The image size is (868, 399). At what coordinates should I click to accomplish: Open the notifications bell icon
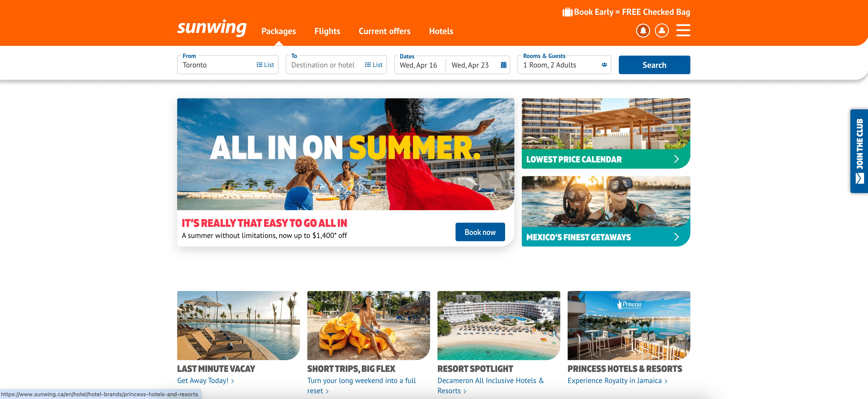pyautogui.click(x=643, y=31)
